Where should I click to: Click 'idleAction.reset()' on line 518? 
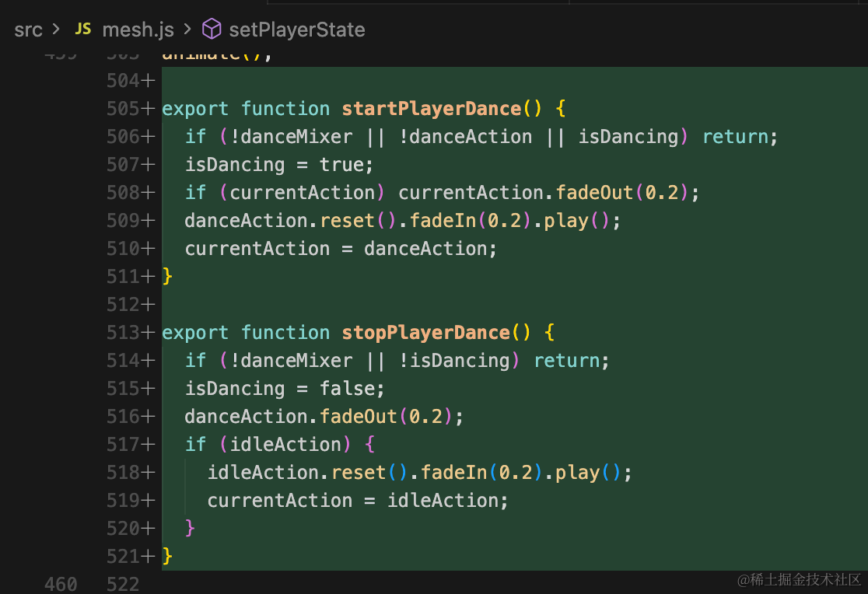pos(307,472)
